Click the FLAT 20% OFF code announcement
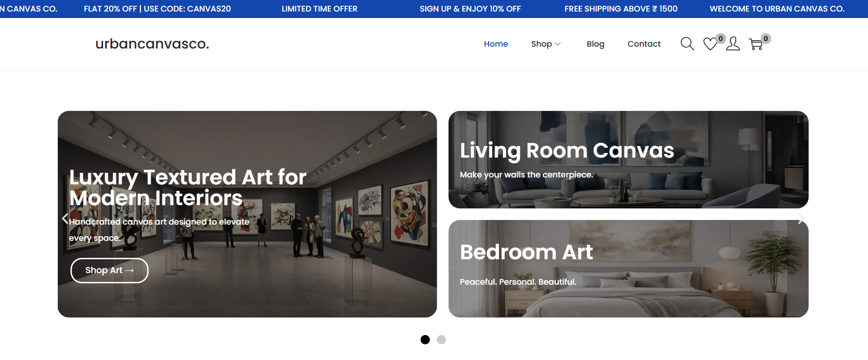This screenshot has height=360, width=868. click(157, 9)
